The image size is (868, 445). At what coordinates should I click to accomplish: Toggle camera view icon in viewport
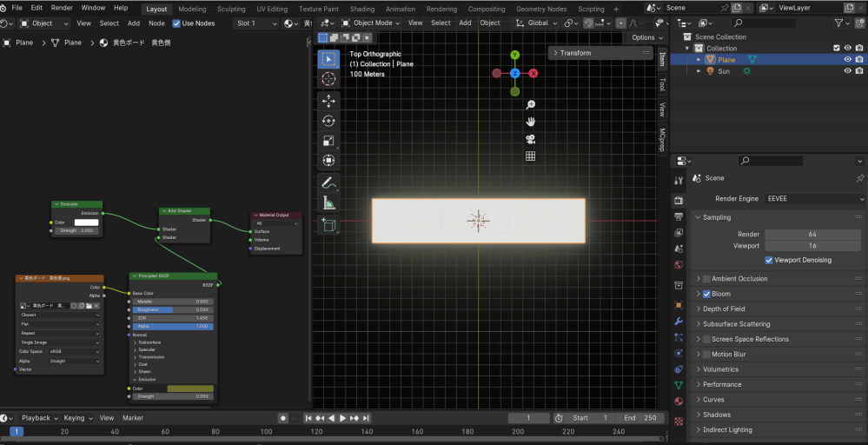(x=530, y=139)
